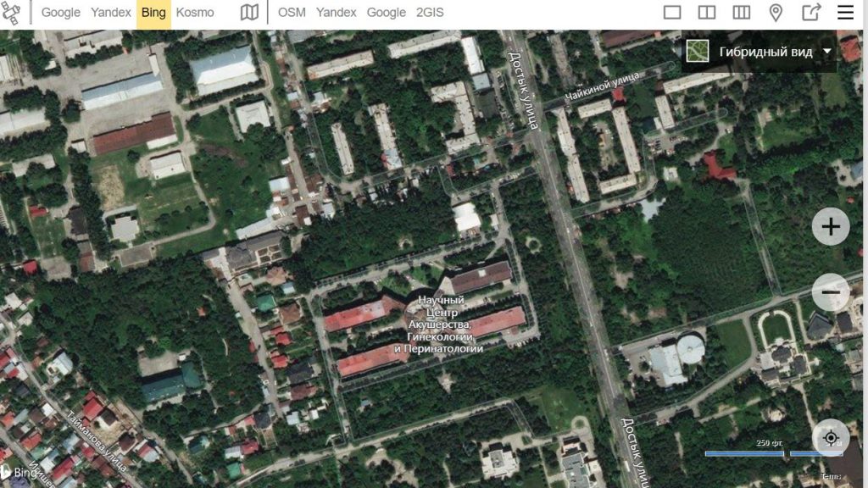This screenshot has height=488, width=868.
Task: Click the 250 фт scale label
Action: tap(769, 443)
